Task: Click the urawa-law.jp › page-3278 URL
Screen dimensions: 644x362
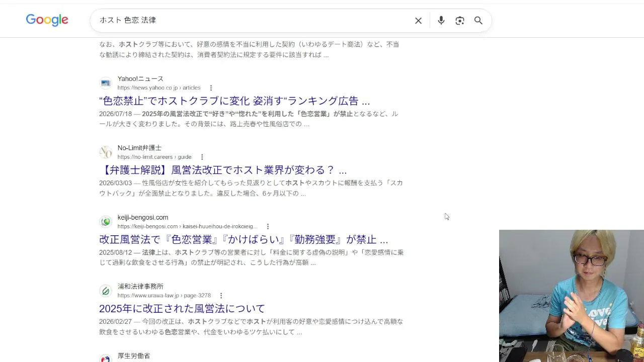Action: [164, 296]
